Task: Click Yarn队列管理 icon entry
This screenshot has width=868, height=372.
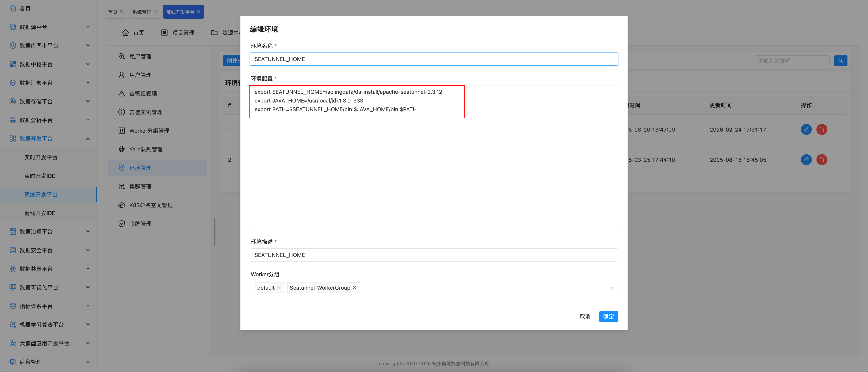Action: click(122, 149)
